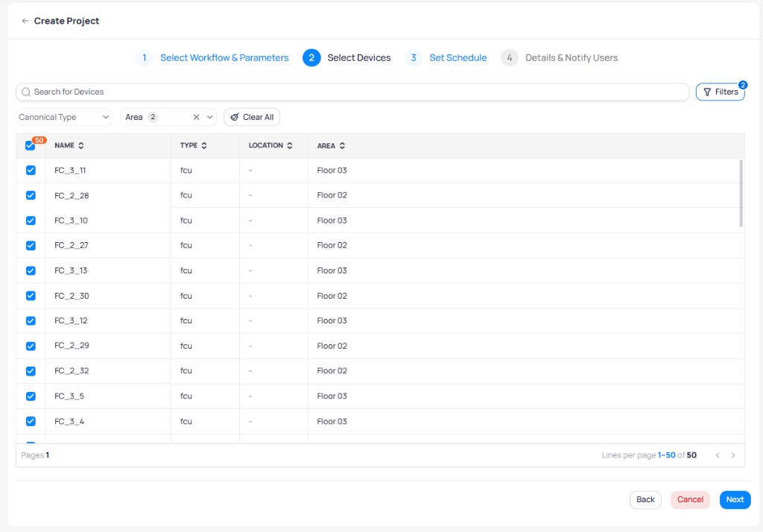Click the Back button

[645, 500]
